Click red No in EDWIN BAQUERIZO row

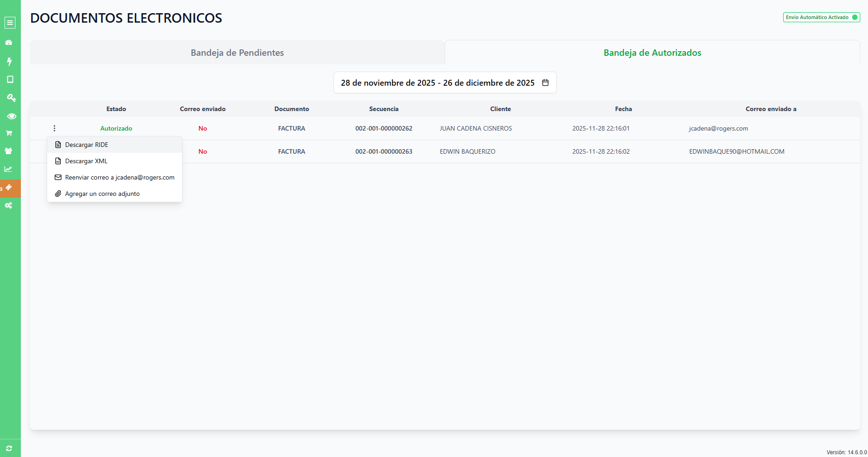point(203,151)
